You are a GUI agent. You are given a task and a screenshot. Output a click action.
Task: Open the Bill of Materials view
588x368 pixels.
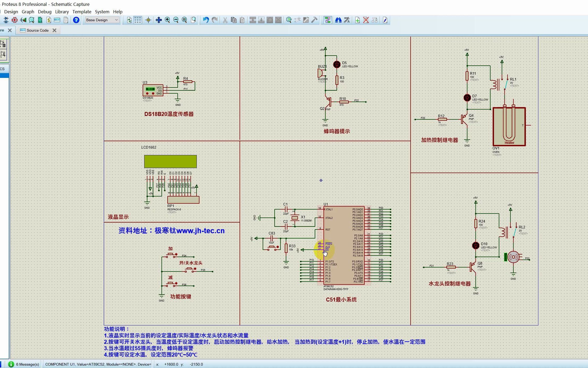point(49,20)
